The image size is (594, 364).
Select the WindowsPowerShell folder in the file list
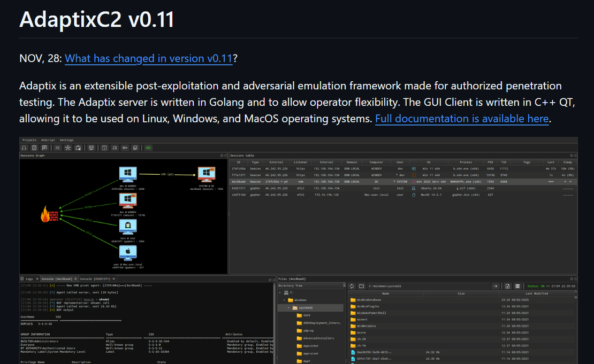(x=371, y=313)
